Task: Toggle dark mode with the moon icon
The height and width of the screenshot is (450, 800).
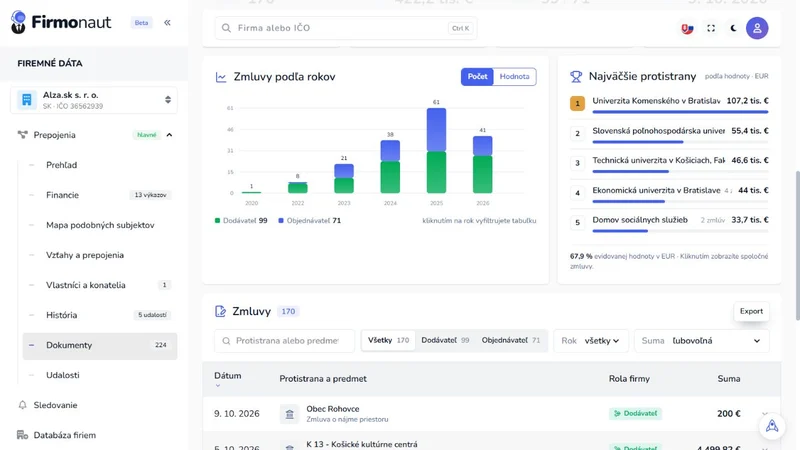Action: tap(734, 29)
